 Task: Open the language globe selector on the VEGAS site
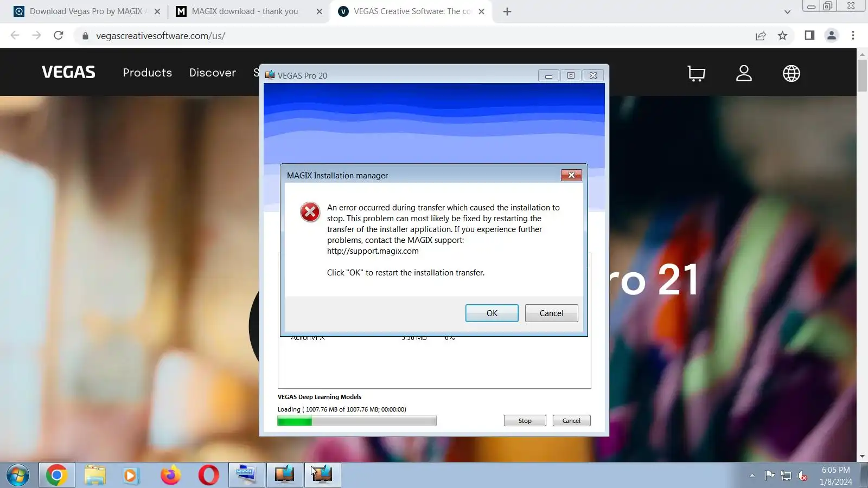[792, 73]
